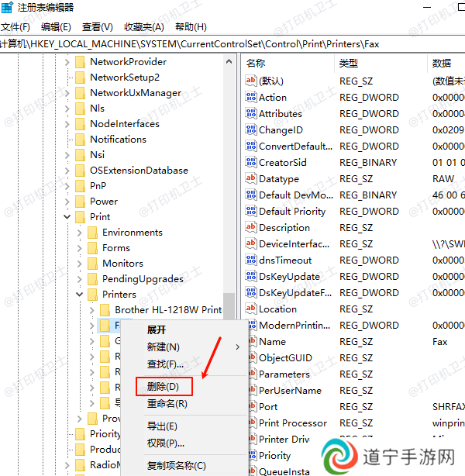This screenshot has height=476, width=465.
Task: Select the ConvertDefault... value
Action: point(295,146)
